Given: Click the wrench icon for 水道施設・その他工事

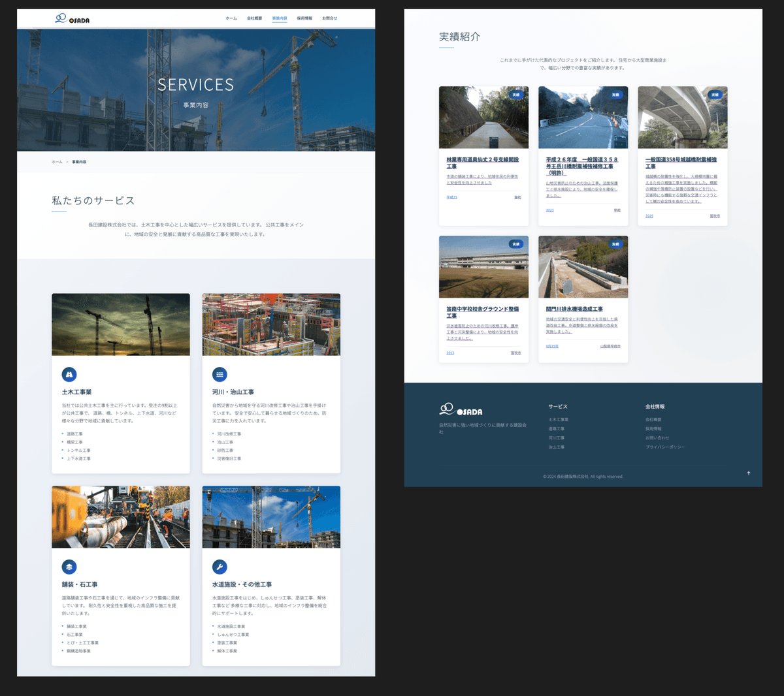Looking at the screenshot, I should coord(220,567).
